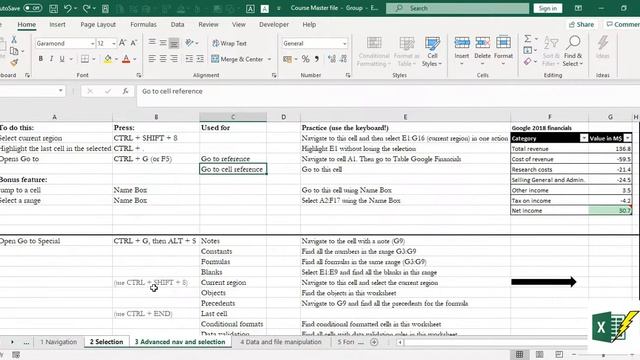The image size is (640, 360).
Task: Open the fill color dropdown arrow
Action: (x=116, y=59)
